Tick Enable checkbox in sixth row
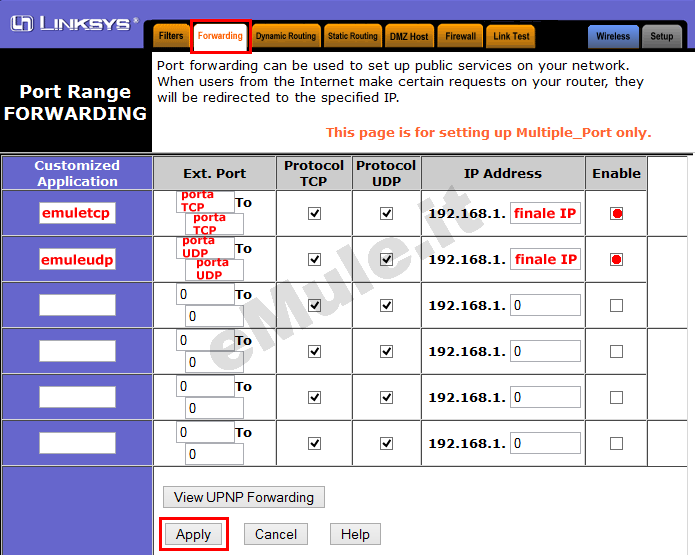Viewport: 695px width, 555px height. (x=616, y=443)
